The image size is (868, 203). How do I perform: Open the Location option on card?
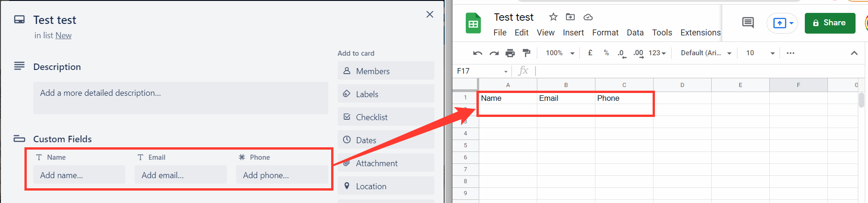tap(386, 186)
